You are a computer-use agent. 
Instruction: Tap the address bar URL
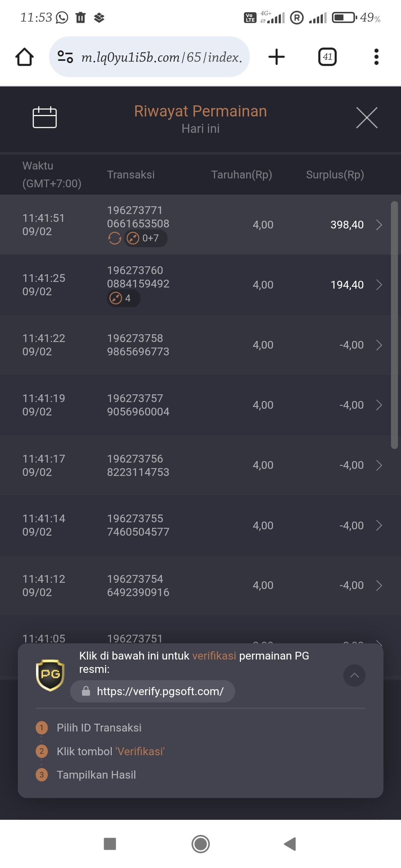point(162,57)
